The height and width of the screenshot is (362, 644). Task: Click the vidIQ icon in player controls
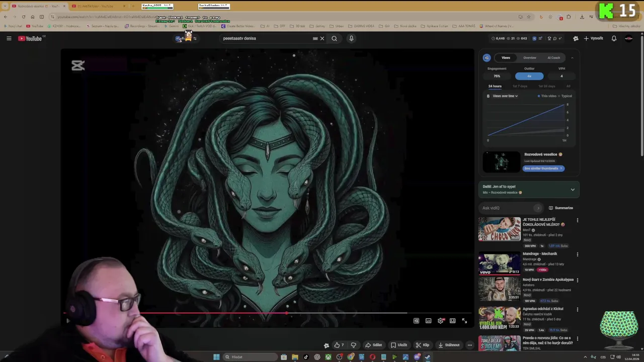pos(416,321)
